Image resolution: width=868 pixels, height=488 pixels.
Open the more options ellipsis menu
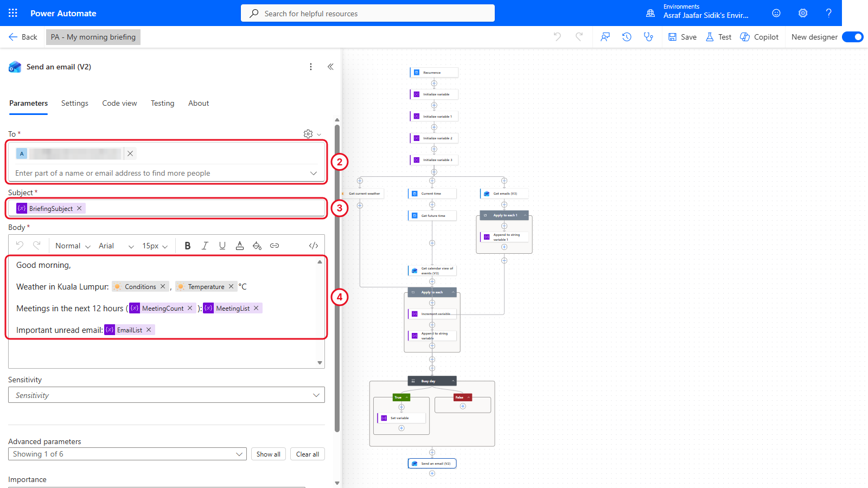tap(311, 67)
